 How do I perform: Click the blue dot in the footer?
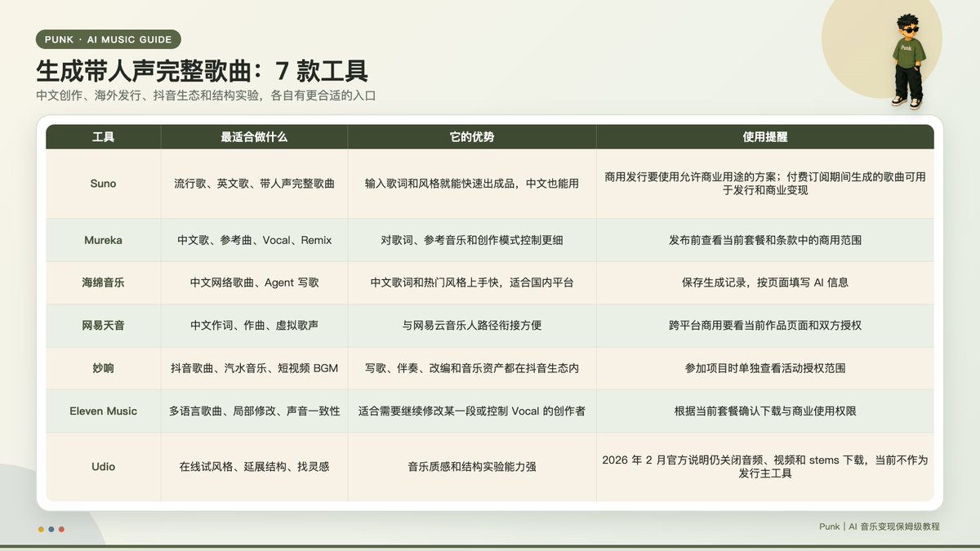(51, 529)
